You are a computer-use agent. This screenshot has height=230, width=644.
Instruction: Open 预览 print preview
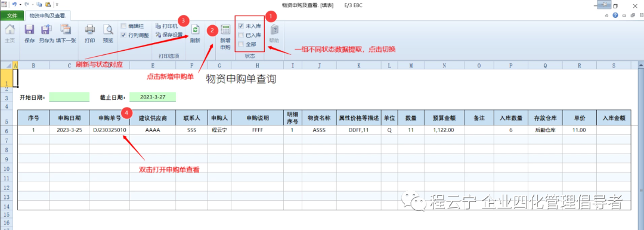tap(108, 33)
